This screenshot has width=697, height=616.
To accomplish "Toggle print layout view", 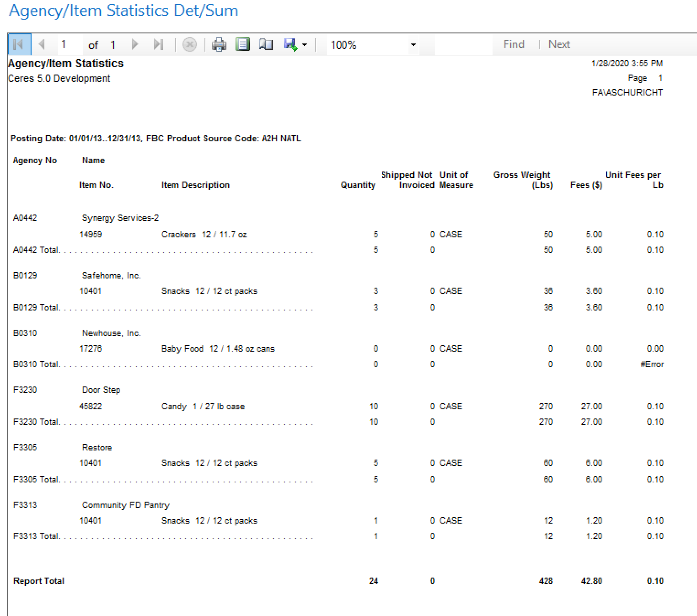I will (x=242, y=44).
